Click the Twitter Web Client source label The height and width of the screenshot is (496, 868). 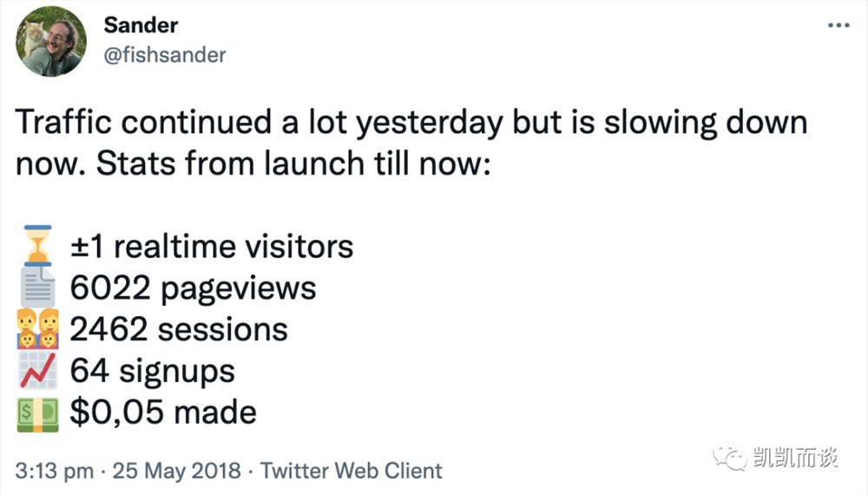tap(351, 471)
